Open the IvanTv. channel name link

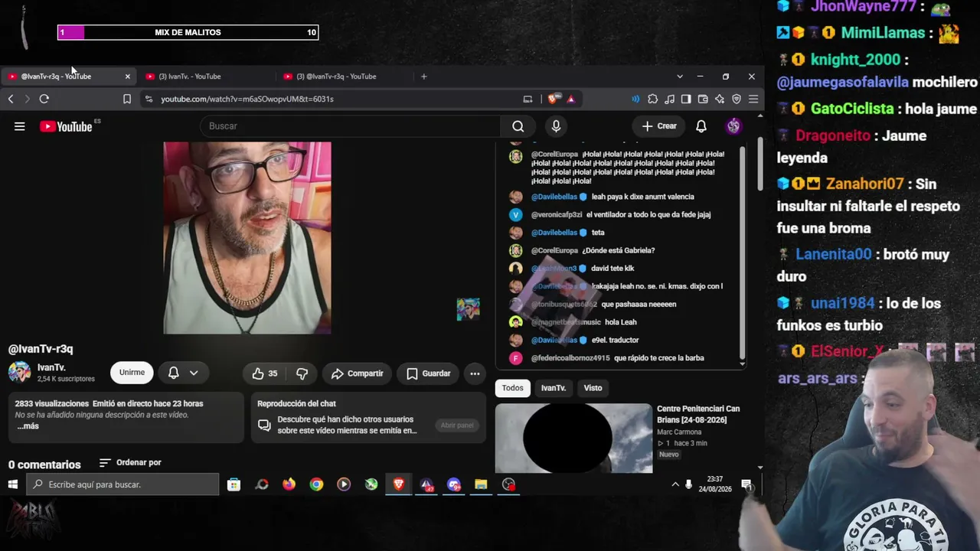pyautogui.click(x=51, y=367)
